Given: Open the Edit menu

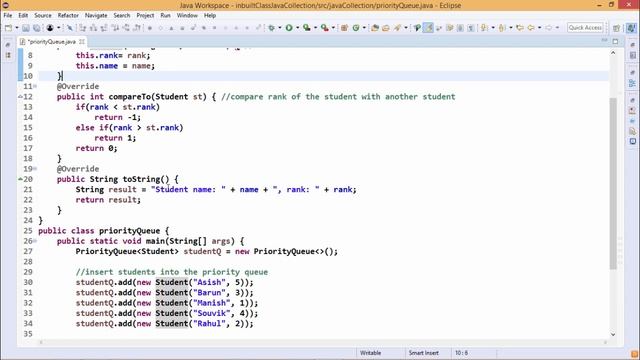Looking at the screenshot, I should coord(23,15).
